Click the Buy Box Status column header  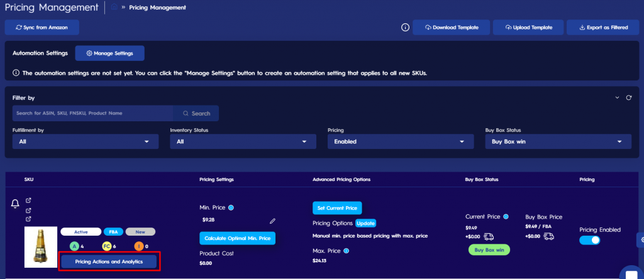[482, 180]
